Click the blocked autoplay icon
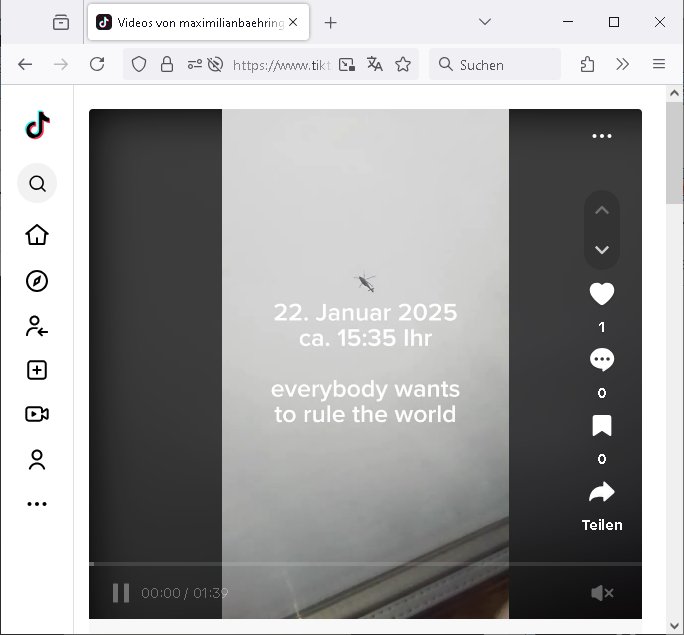The height and width of the screenshot is (635, 684). (215, 65)
